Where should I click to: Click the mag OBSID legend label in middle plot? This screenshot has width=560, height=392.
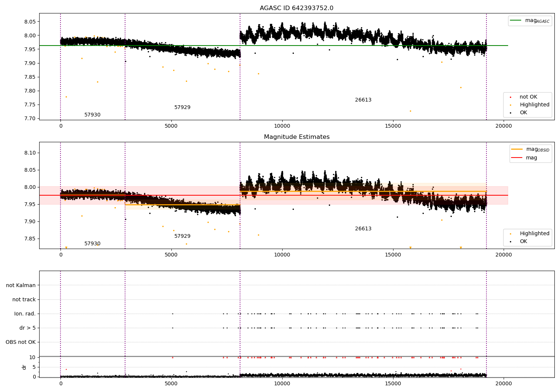[538, 149]
